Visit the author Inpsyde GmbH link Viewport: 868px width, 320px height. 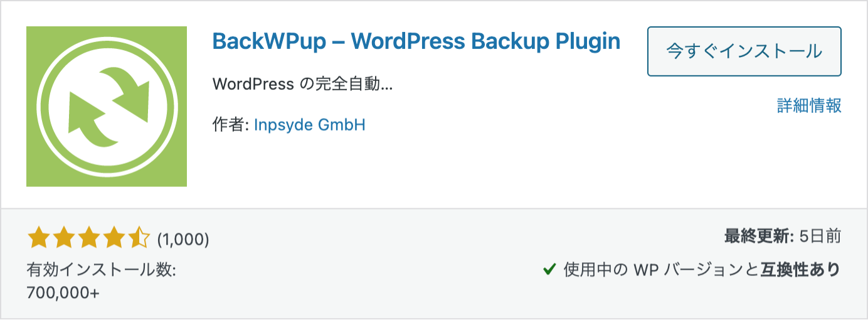coord(310,125)
